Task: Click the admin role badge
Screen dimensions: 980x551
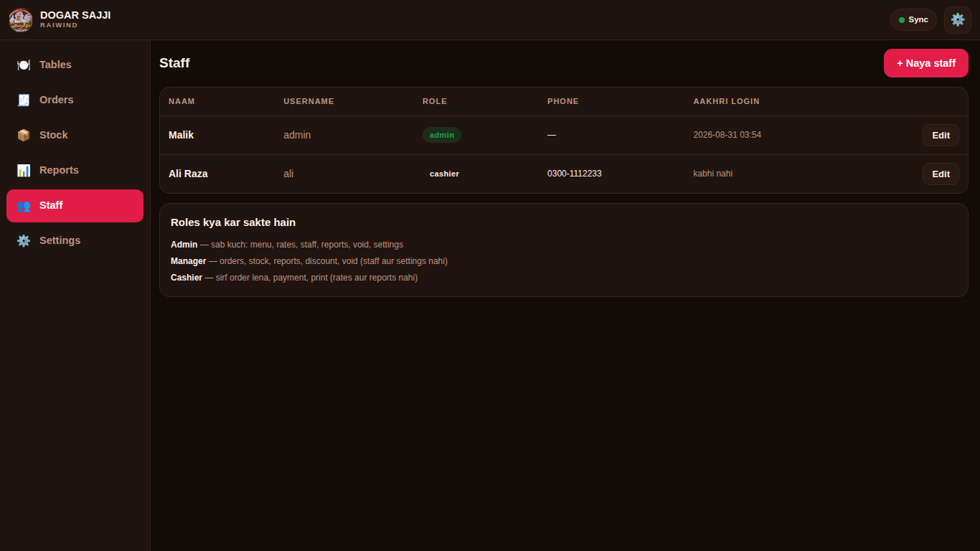Action: coord(442,135)
